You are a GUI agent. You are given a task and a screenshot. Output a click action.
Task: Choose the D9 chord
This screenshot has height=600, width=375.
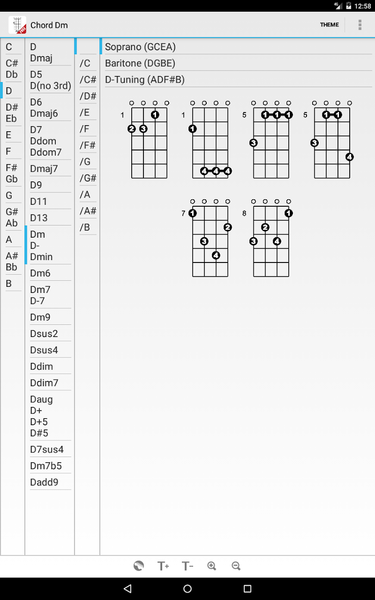tap(50, 185)
